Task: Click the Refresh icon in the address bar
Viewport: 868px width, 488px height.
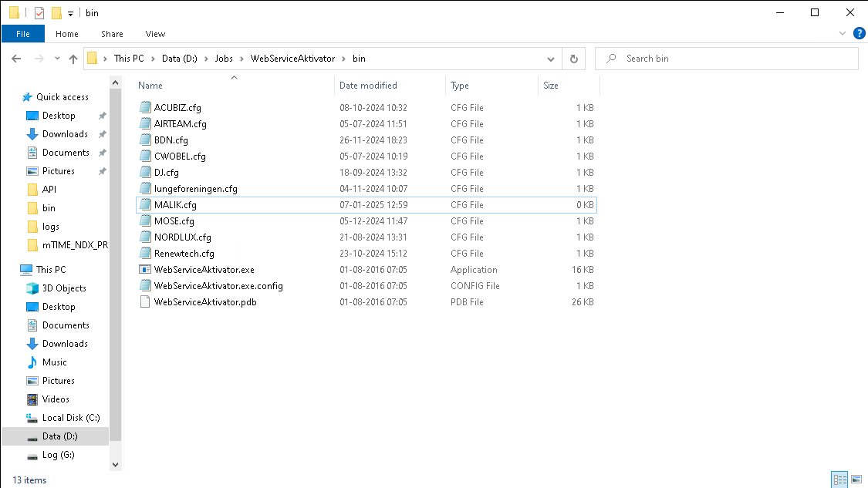Action: click(x=572, y=58)
